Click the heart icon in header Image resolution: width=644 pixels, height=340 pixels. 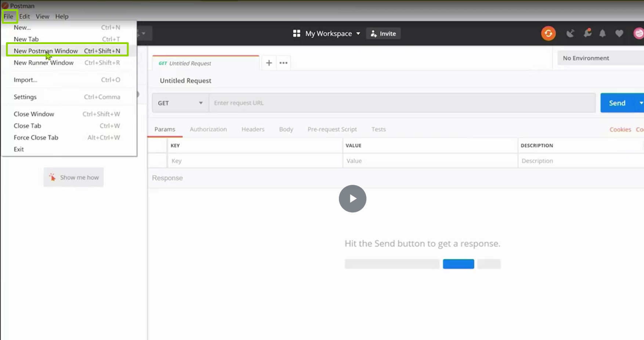tap(619, 34)
